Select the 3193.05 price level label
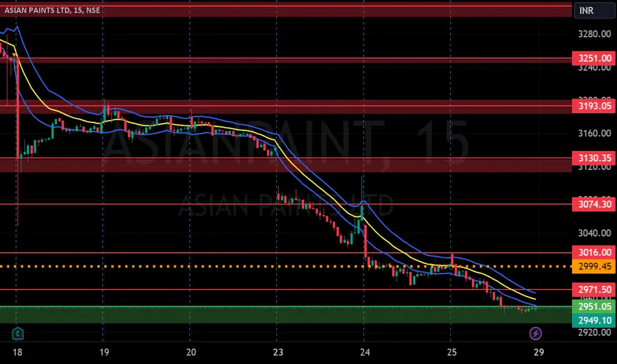 pyautogui.click(x=594, y=106)
